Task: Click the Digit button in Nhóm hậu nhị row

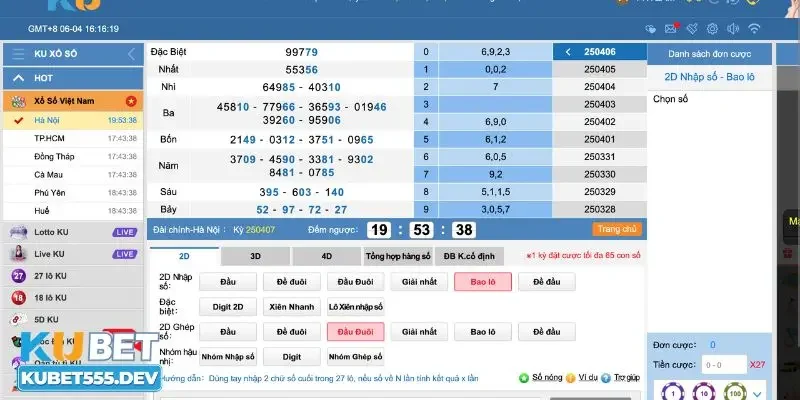Action: pyautogui.click(x=292, y=357)
